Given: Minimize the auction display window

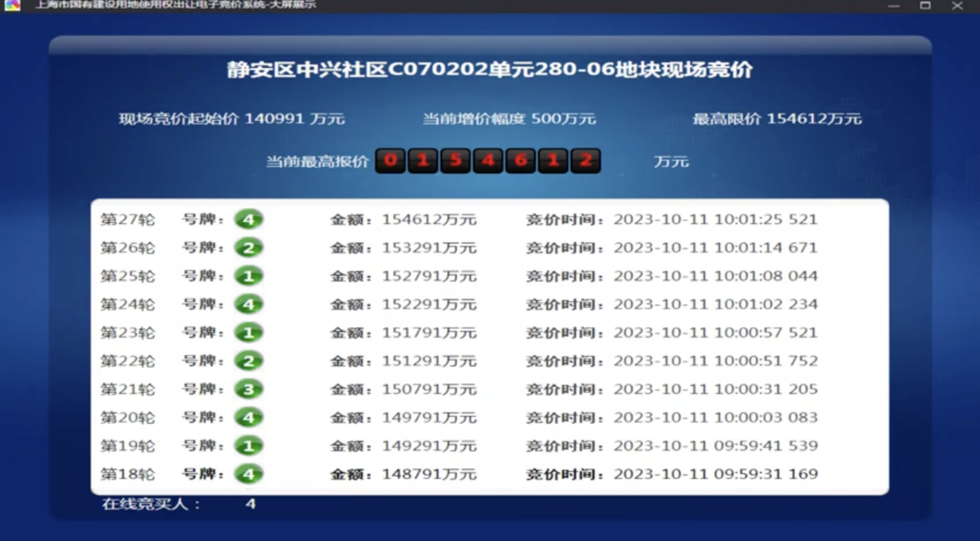Looking at the screenshot, I should [x=894, y=5].
